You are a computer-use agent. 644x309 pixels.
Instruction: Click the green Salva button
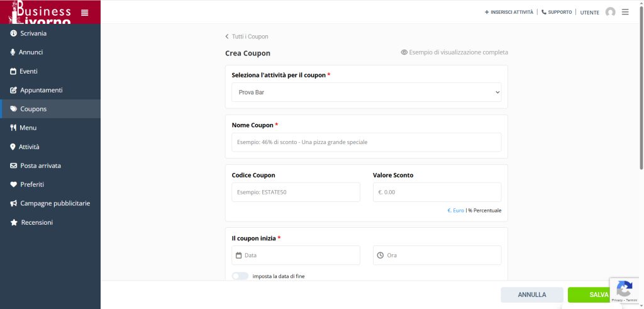[x=590, y=295]
